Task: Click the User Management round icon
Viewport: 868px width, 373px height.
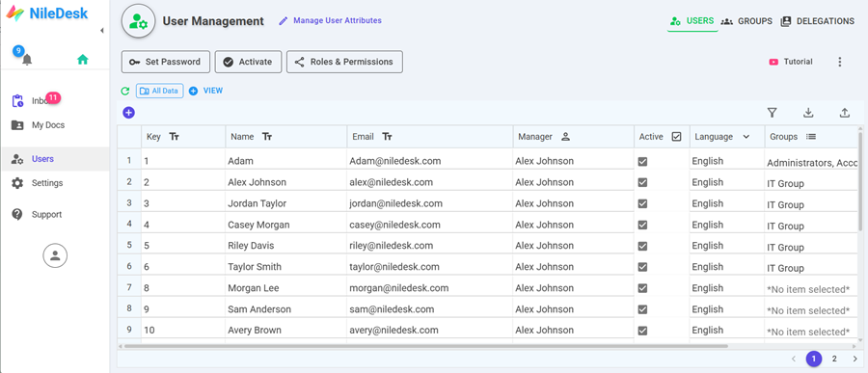Action: [138, 21]
